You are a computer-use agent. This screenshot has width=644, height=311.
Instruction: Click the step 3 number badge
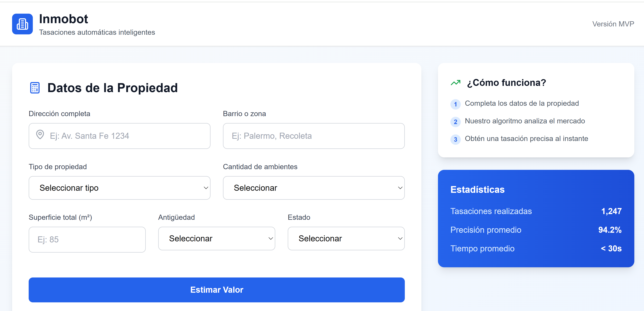pyautogui.click(x=455, y=139)
